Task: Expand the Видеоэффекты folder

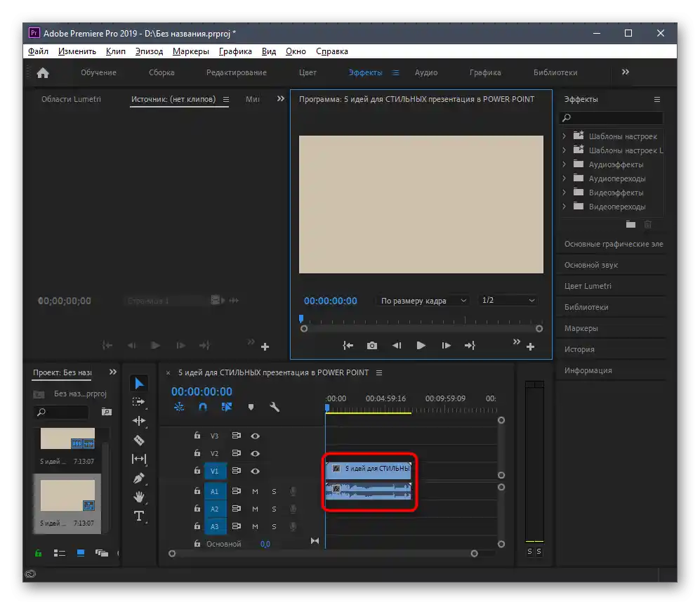Action: (564, 193)
